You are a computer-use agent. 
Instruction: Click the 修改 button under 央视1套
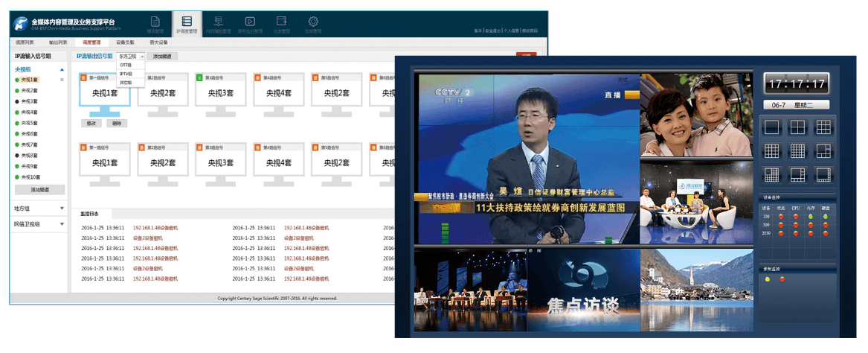[x=91, y=123]
